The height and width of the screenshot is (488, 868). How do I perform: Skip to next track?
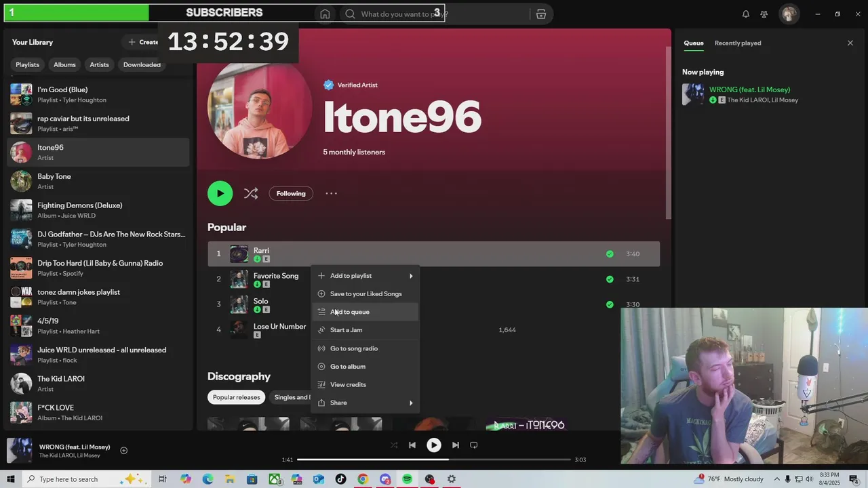456,445
